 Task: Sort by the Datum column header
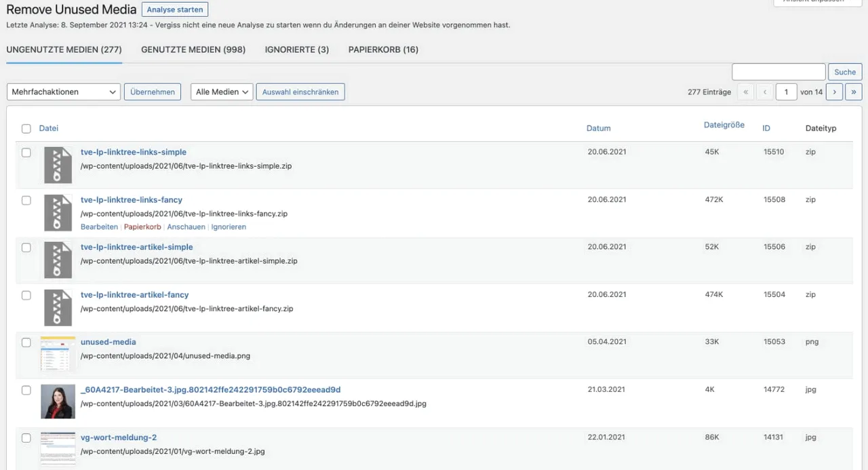(599, 128)
